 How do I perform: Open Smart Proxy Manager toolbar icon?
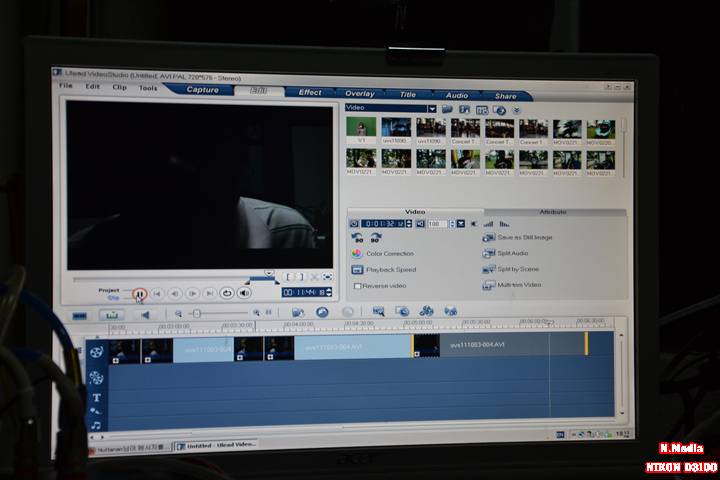pyautogui.click(x=378, y=312)
